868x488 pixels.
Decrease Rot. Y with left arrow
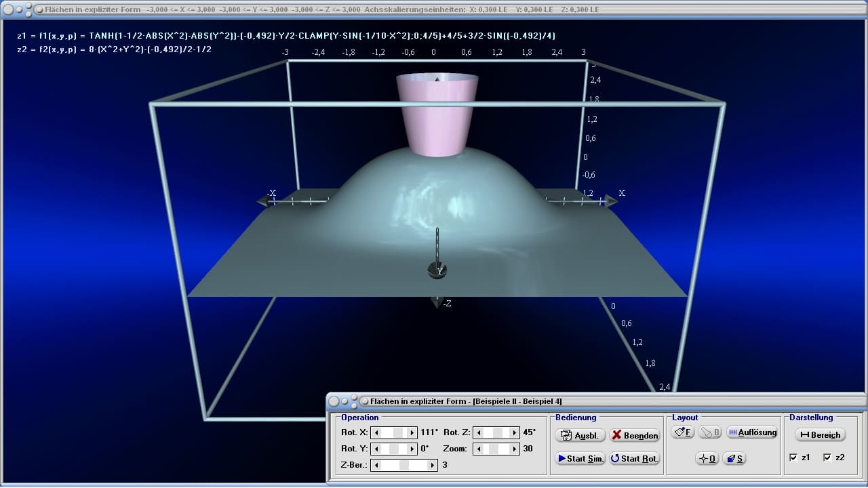[377, 449]
